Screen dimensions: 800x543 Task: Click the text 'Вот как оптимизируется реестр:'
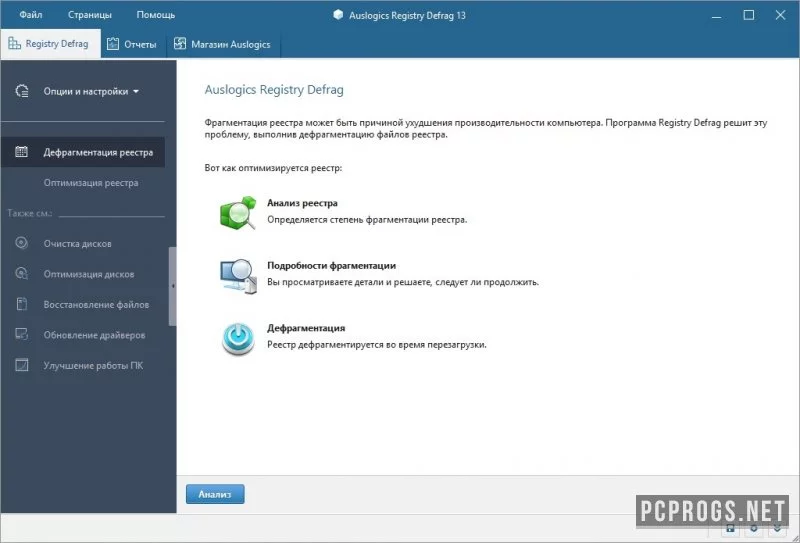pos(273,167)
